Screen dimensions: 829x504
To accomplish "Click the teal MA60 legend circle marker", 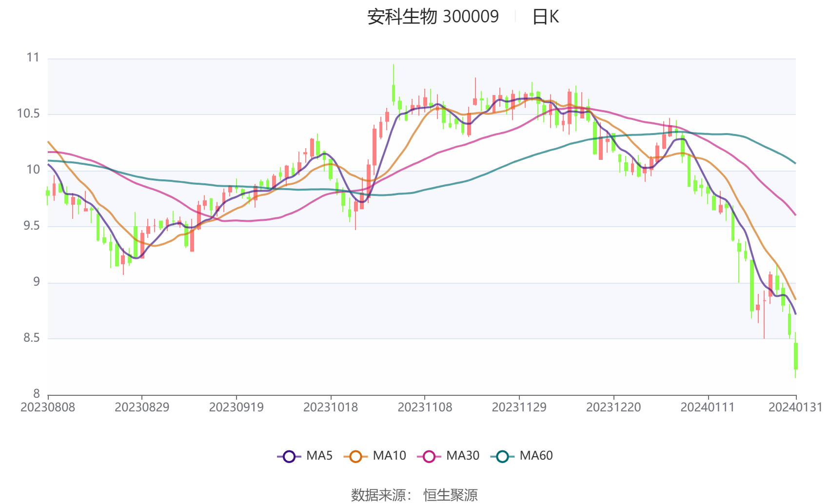I will 502,456.
